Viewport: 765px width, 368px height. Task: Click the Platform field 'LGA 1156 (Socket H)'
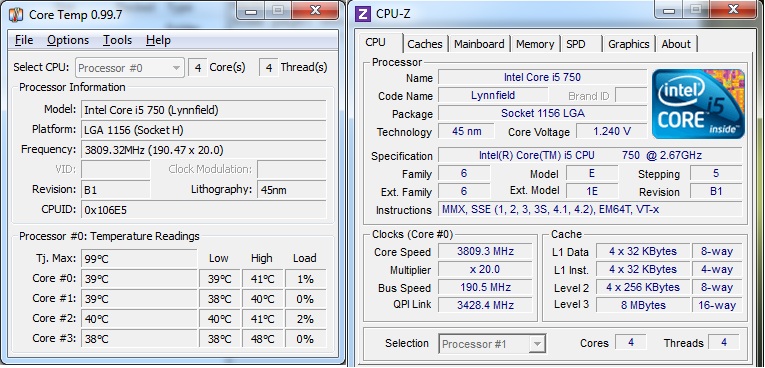pyautogui.click(x=203, y=130)
